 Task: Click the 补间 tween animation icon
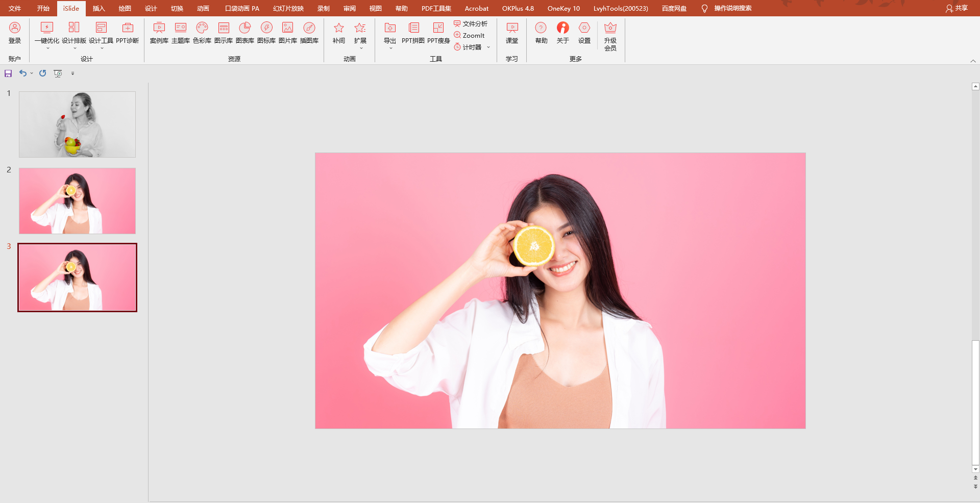tap(339, 33)
